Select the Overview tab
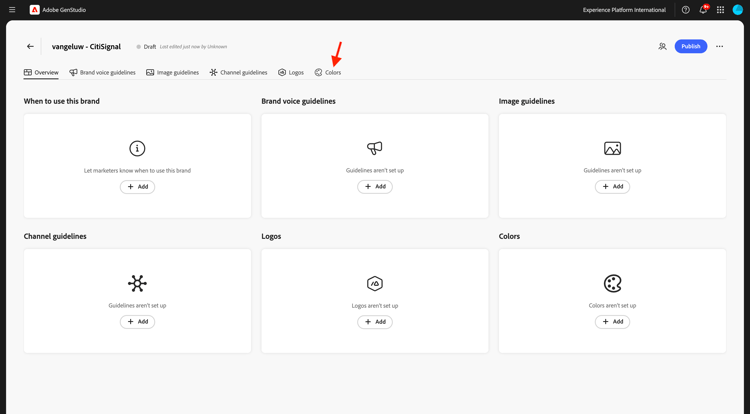This screenshot has width=750, height=414. click(x=41, y=72)
